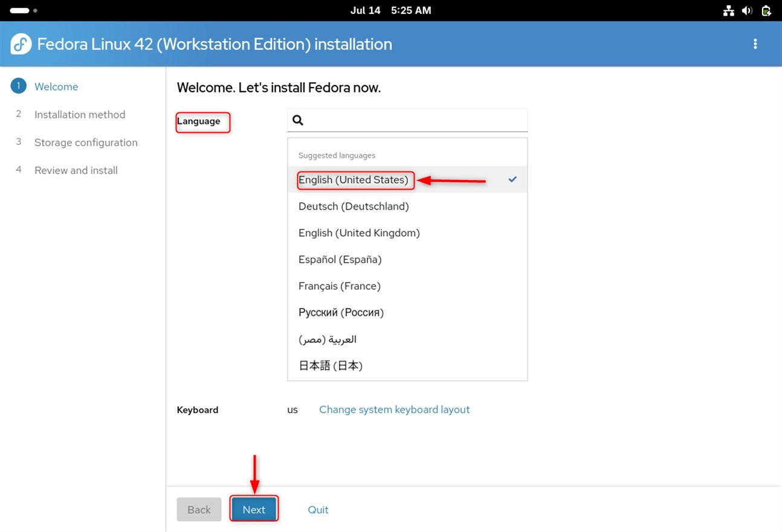Select the Arabic (Egypt) language entry
782x532 pixels.
[407, 339]
